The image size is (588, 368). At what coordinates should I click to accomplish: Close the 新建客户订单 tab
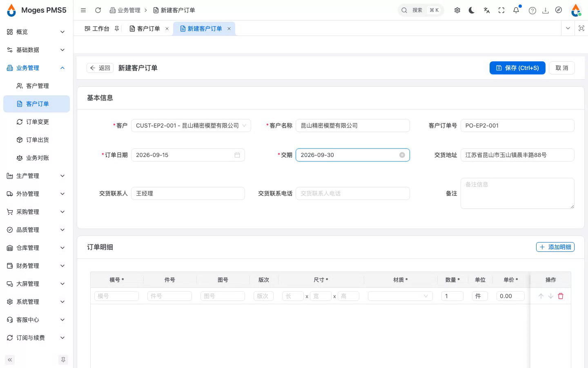229,29
